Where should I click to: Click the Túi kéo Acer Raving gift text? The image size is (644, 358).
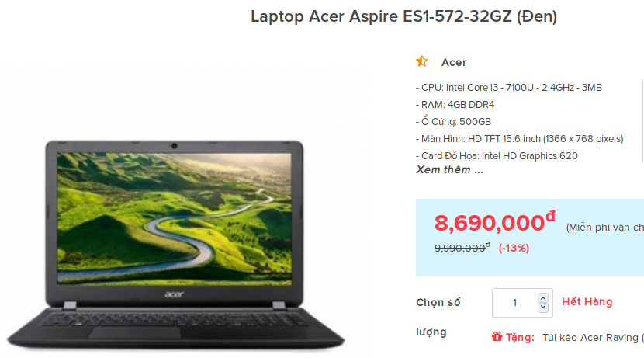tap(593, 338)
